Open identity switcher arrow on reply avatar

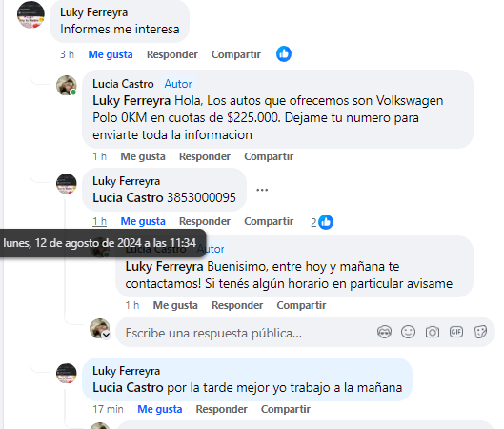pos(107,335)
